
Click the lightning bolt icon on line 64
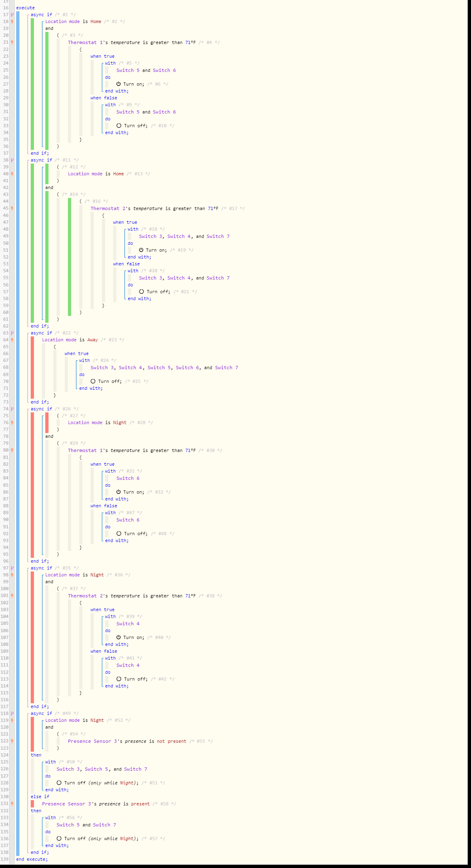click(12, 340)
